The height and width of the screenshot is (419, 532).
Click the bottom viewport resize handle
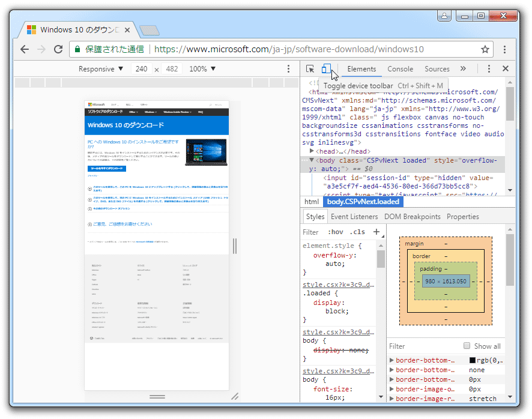(157, 396)
